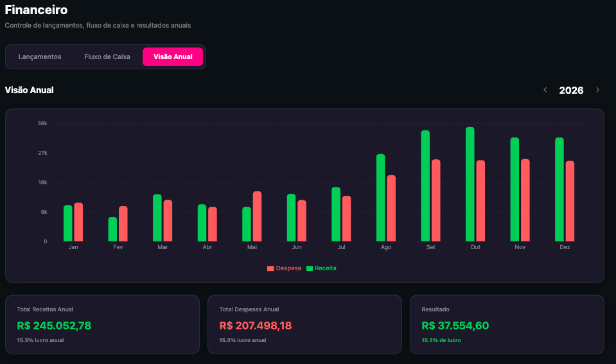Go to previous year with left chevron
This screenshot has width=616, height=364.
click(545, 90)
